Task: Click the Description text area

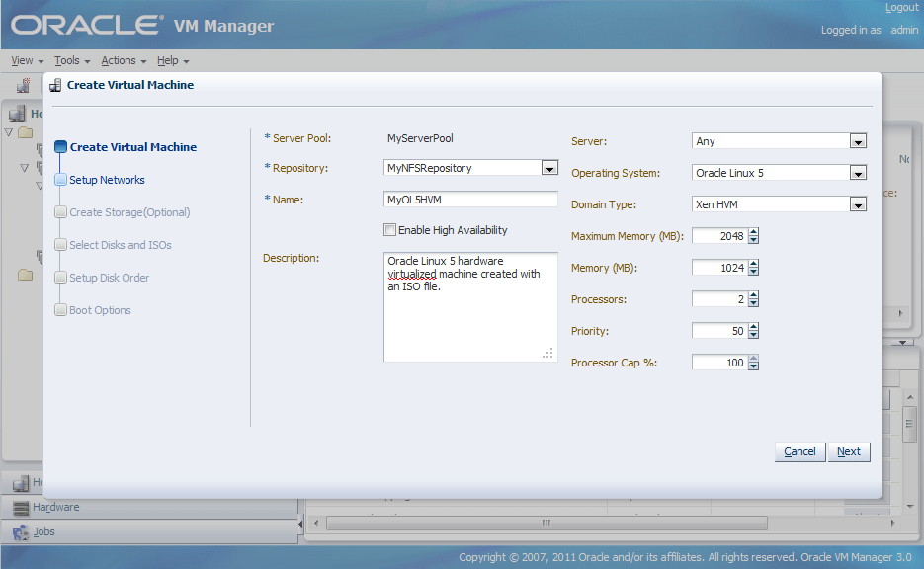Action: point(470,307)
